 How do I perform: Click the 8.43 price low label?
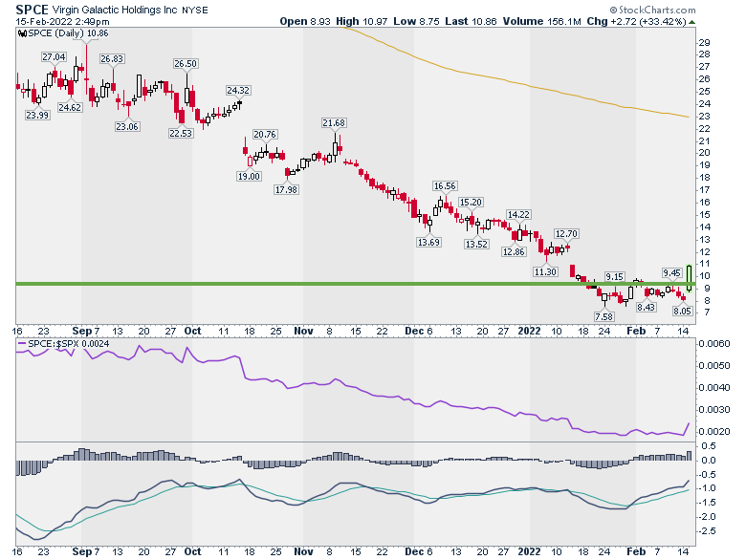click(x=647, y=307)
